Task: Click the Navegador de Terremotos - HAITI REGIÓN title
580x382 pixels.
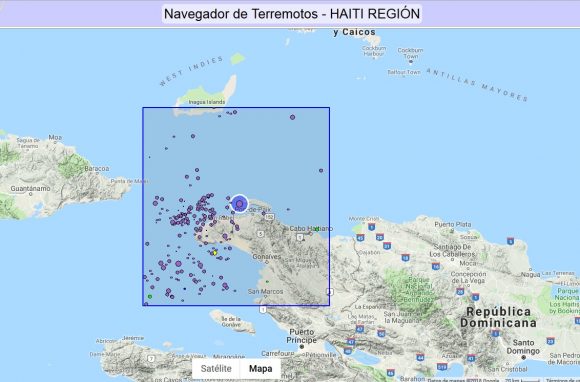Action: 292,14
